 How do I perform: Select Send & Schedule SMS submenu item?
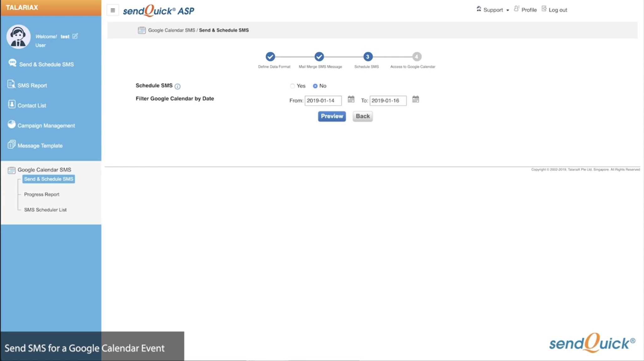pos(49,179)
